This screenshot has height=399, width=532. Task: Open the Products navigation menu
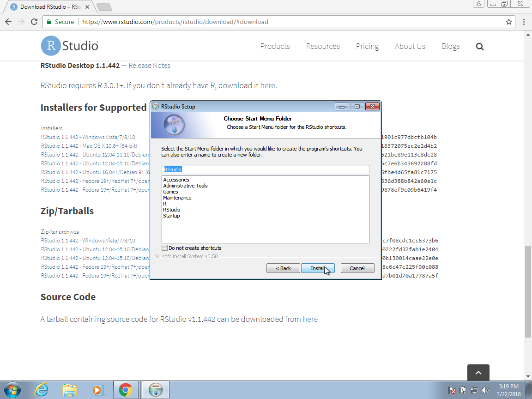pos(275,46)
